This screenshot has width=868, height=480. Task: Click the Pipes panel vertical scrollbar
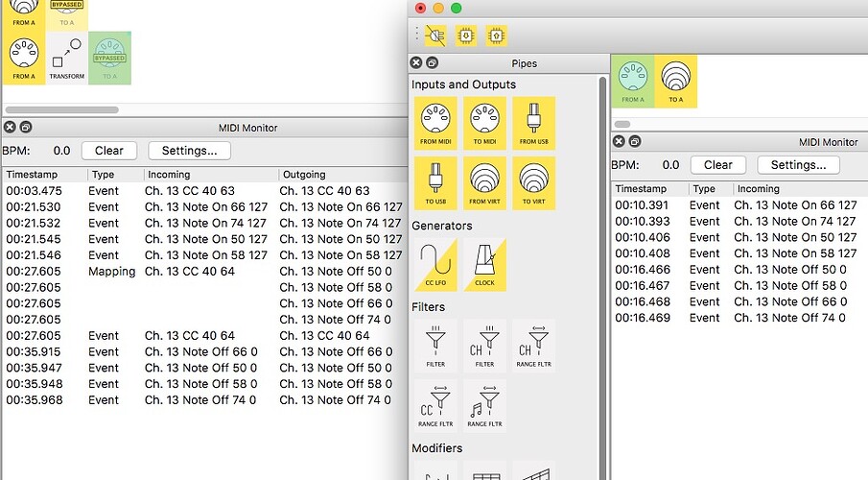tap(602, 277)
